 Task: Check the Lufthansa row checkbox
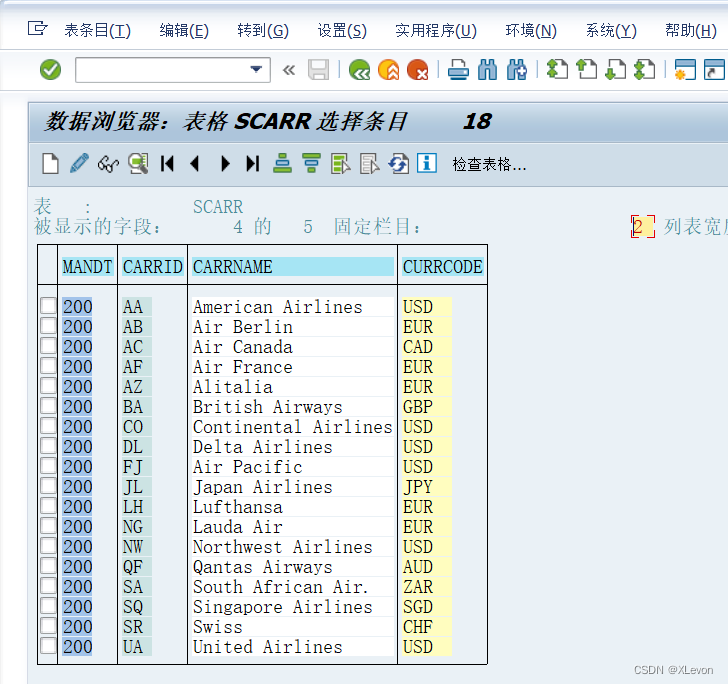[x=48, y=506]
